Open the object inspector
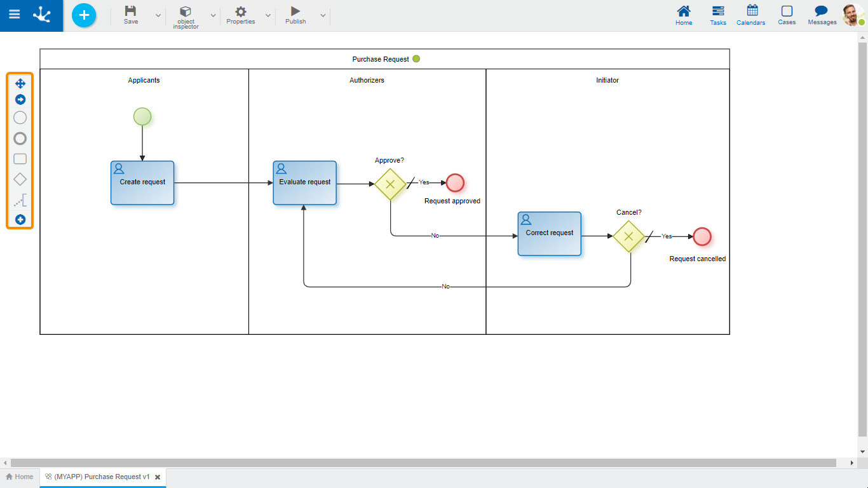Image resolution: width=868 pixels, height=488 pixels. click(186, 16)
